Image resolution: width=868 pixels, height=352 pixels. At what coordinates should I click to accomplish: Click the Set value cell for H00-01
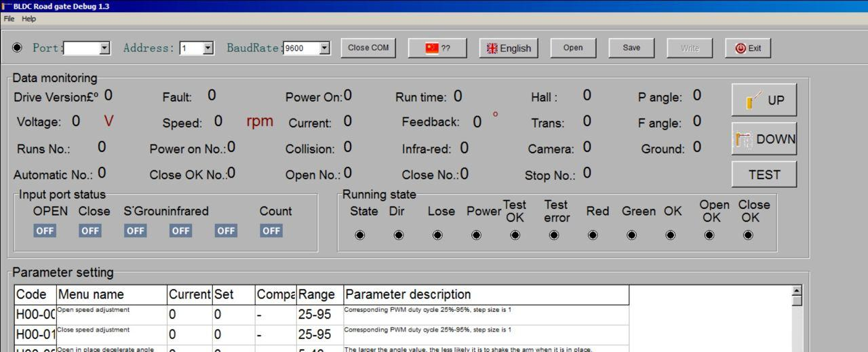click(234, 335)
